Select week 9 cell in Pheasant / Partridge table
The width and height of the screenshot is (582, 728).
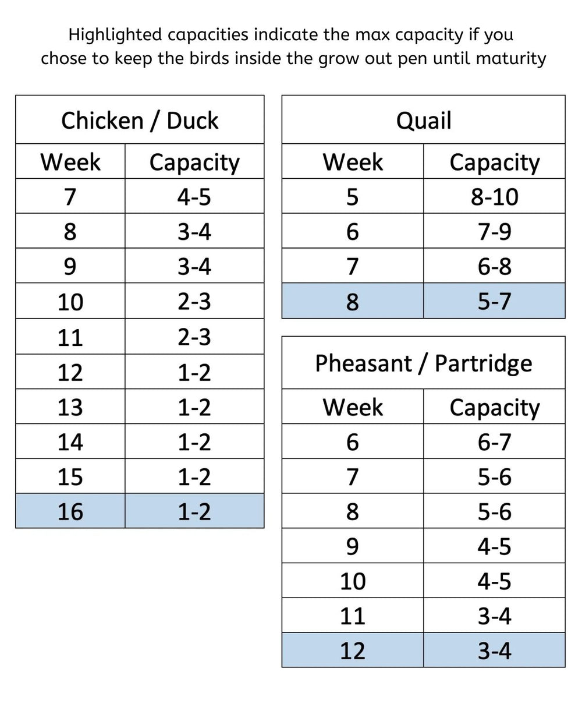pyautogui.click(x=352, y=546)
